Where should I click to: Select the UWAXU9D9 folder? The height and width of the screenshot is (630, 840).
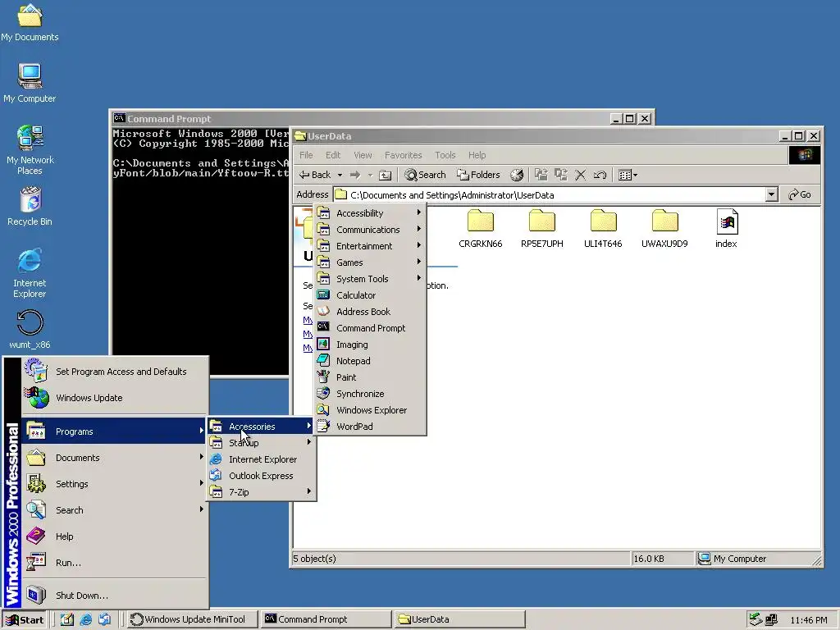pyautogui.click(x=664, y=229)
